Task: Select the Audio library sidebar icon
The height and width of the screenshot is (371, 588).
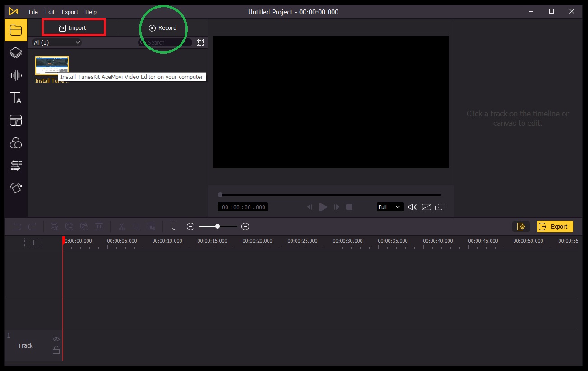Action: pyautogui.click(x=16, y=75)
